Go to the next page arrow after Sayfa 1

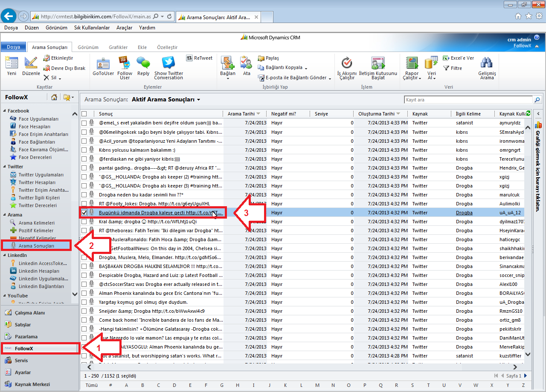[526, 376]
